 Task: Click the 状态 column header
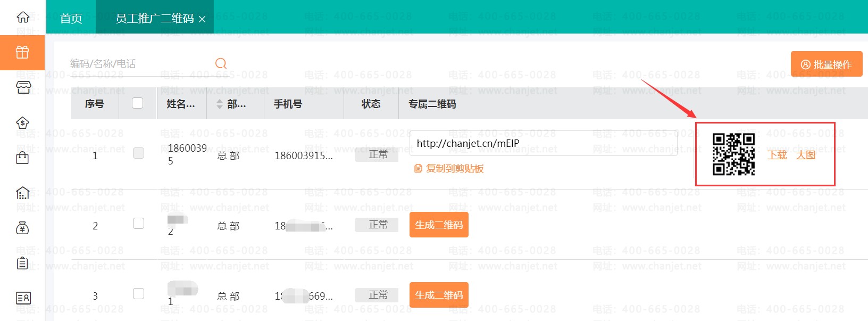click(371, 104)
